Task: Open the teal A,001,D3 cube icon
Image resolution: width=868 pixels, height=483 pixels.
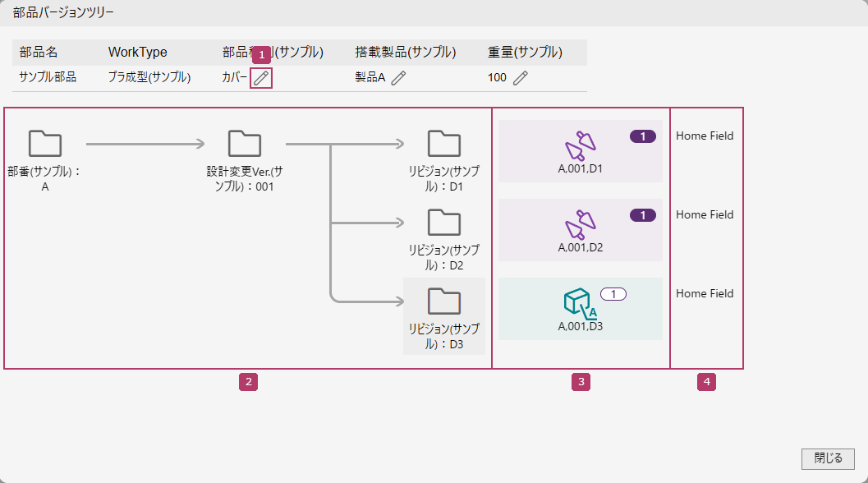Action: 579,303
